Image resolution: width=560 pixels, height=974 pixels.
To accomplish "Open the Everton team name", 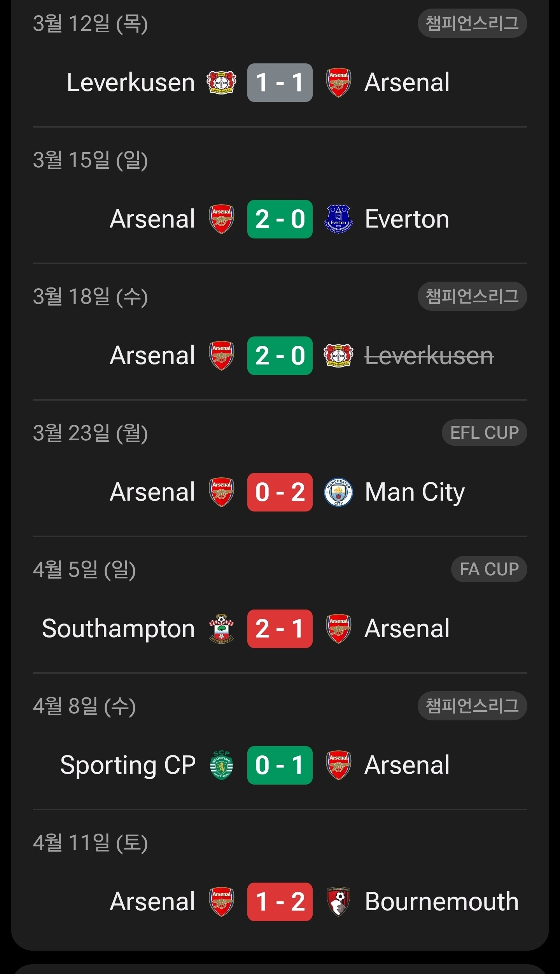I will 407,219.
